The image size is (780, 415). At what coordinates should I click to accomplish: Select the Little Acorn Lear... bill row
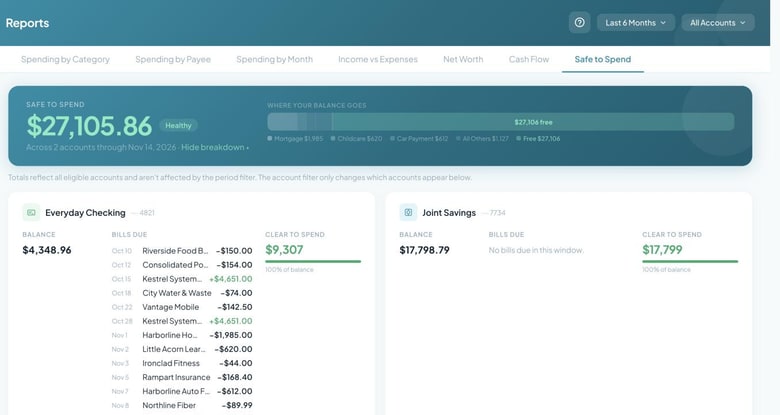(182, 349)
